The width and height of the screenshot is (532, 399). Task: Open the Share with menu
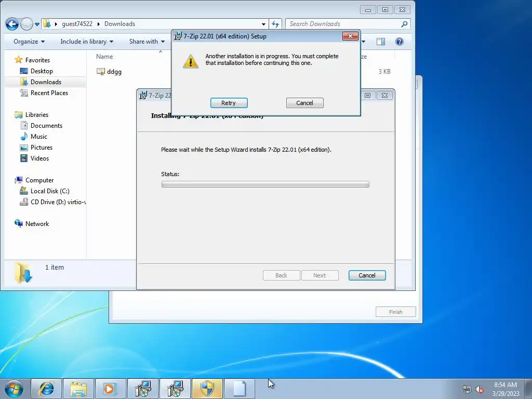pos(147,42)
